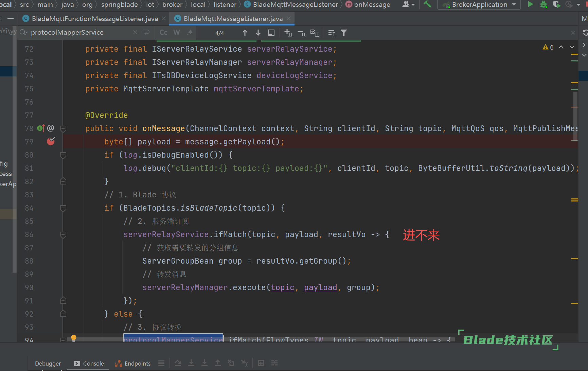Run to cursor in debugger toolbar
The image size is (588, 371).
[244, 363]
